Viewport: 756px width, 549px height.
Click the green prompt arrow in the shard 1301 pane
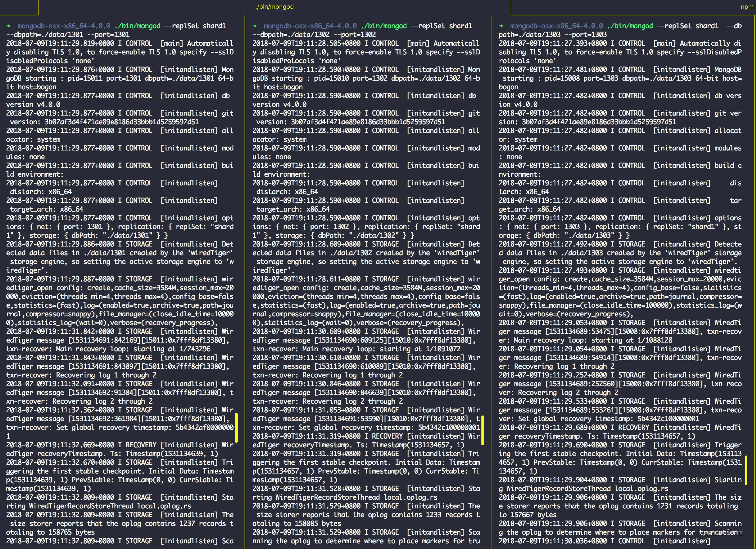click(x=8, y=26)
